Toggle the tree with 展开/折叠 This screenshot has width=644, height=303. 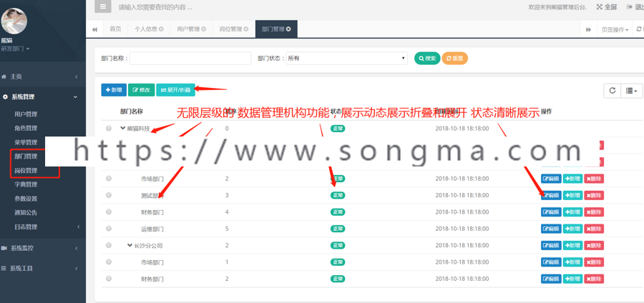coord(175,90)
